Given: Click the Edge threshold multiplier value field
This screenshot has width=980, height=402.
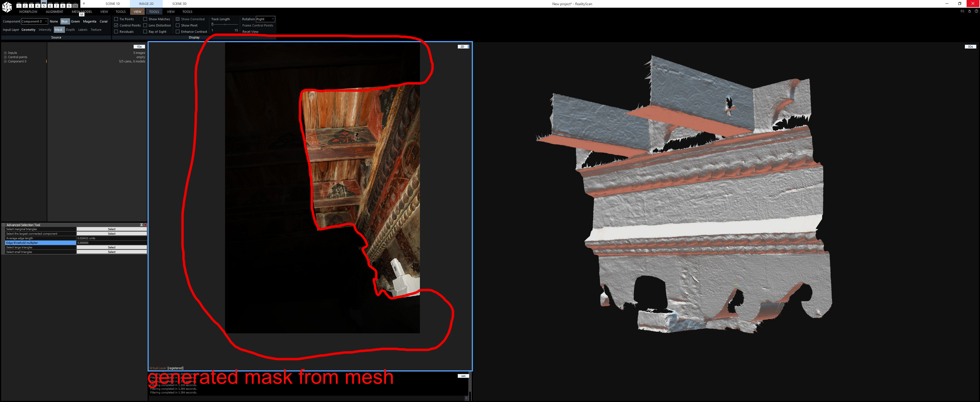Looking at the screenshot, I should (x=111, y=243).
